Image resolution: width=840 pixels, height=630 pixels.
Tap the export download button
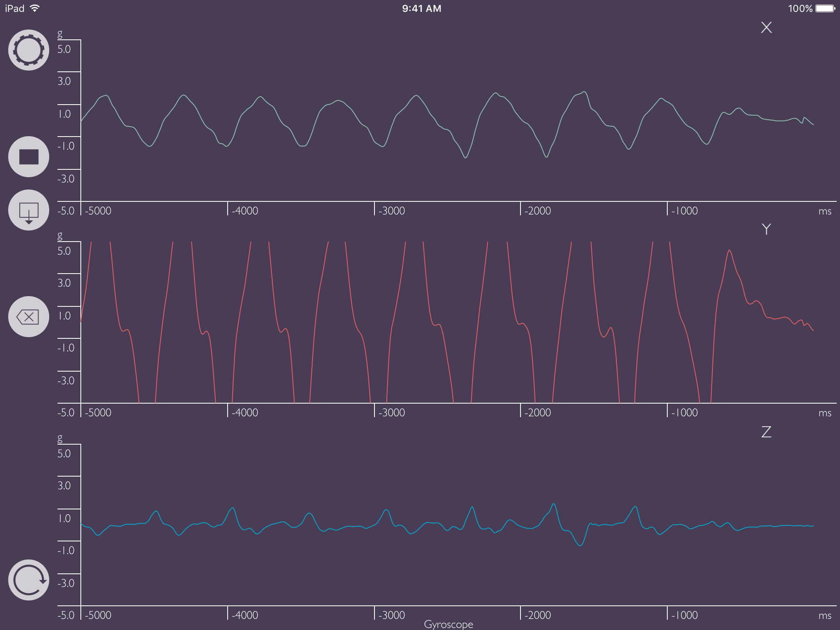click(x=29, y=210)
